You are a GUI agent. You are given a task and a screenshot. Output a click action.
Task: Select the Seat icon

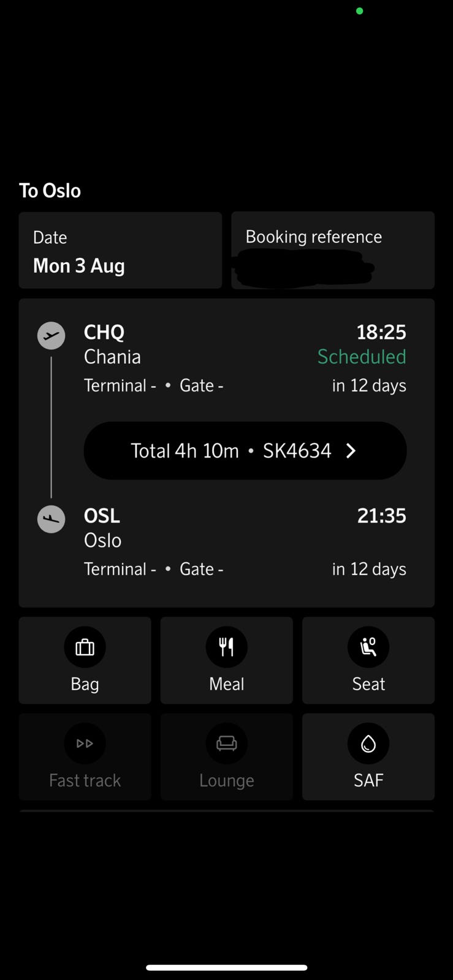(x=368, y=647)
